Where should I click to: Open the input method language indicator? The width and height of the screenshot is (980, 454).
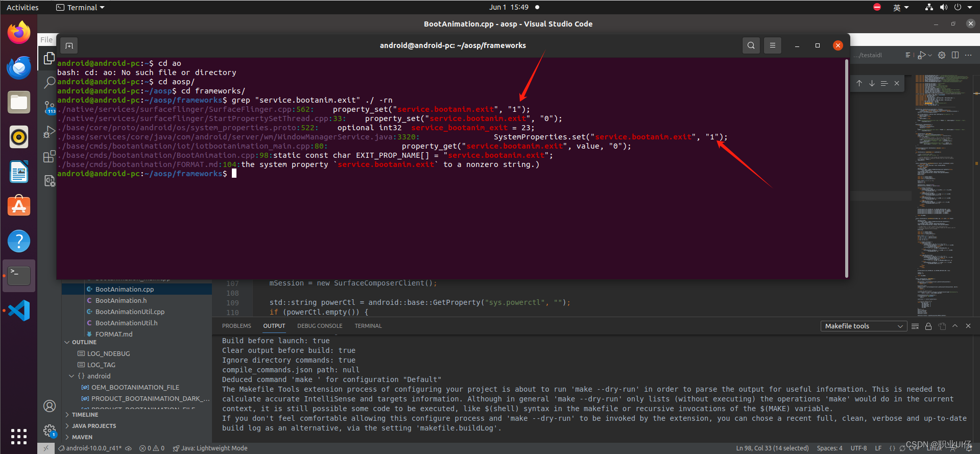900,8
